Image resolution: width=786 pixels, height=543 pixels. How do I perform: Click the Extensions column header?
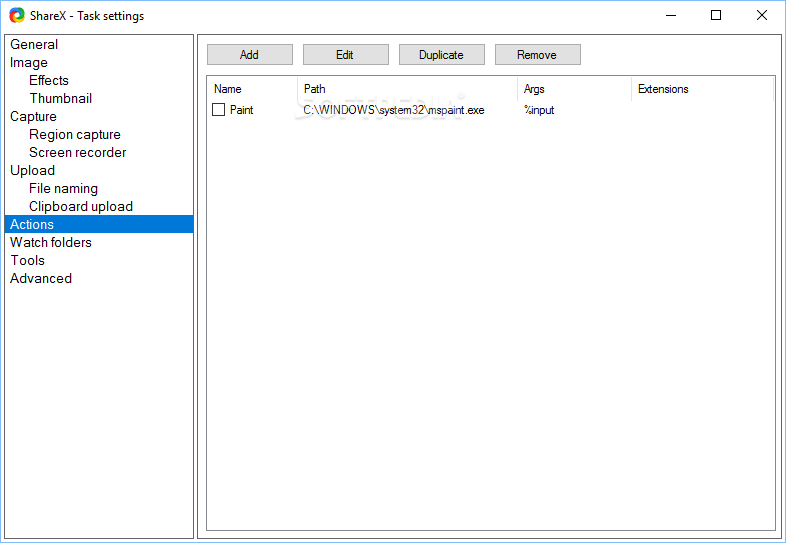coord(702,89)
